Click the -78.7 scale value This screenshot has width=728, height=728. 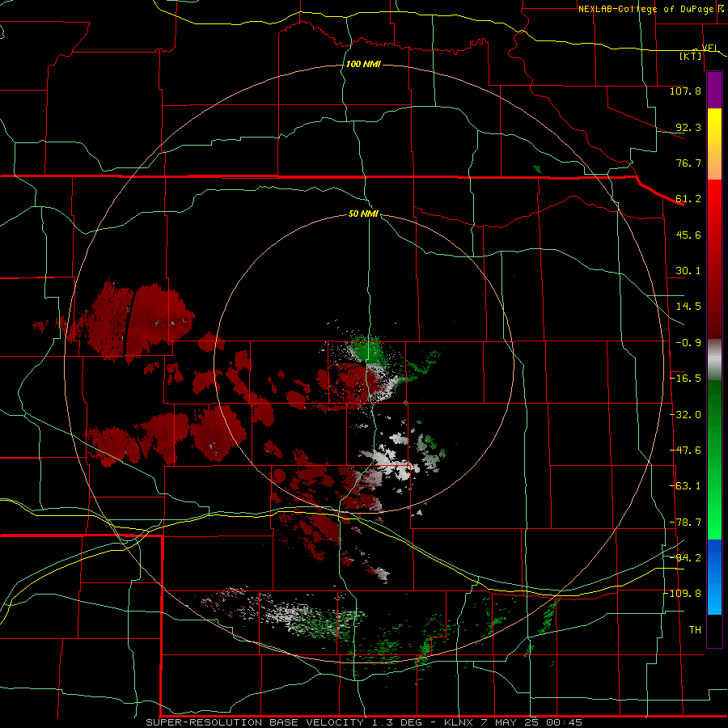(x=685, y=523)
